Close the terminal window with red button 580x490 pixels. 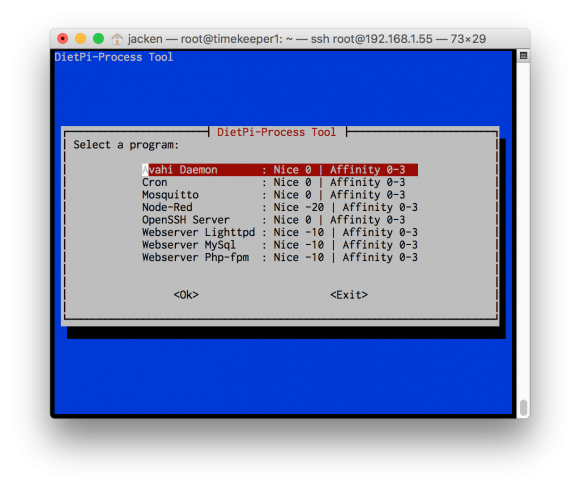click(63, 38)
